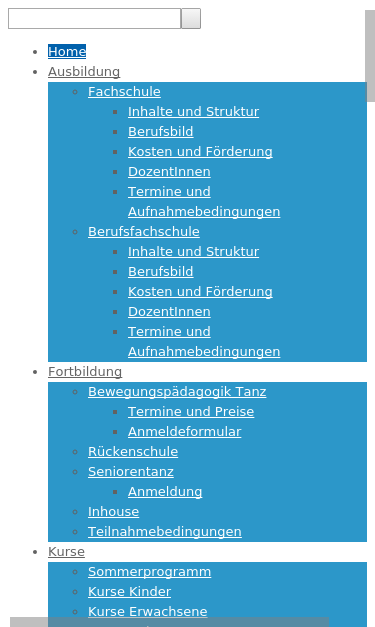The height and width of the screenshot is (627, 375).
Task: Open Berufsbild under Fachschule
Action: pos(161,132)
